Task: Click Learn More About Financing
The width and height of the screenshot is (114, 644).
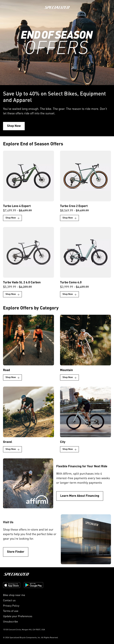Action: [x=80, y=496]
